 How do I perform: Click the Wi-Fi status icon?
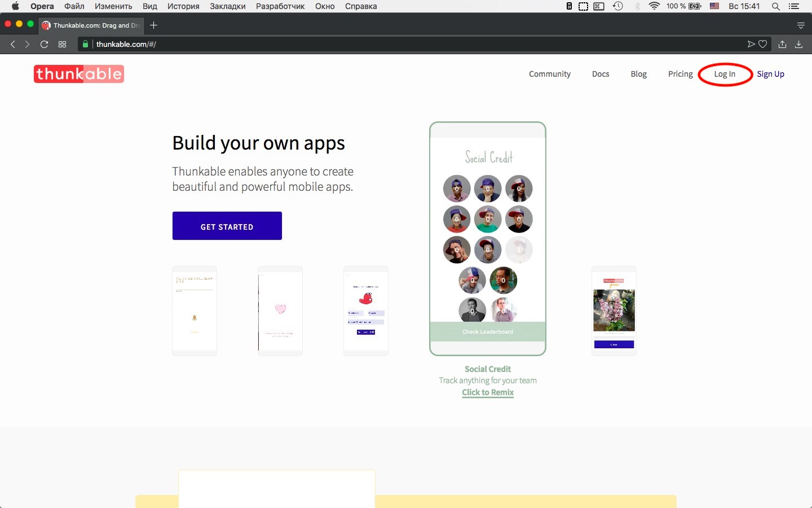[x=654, y=6]
